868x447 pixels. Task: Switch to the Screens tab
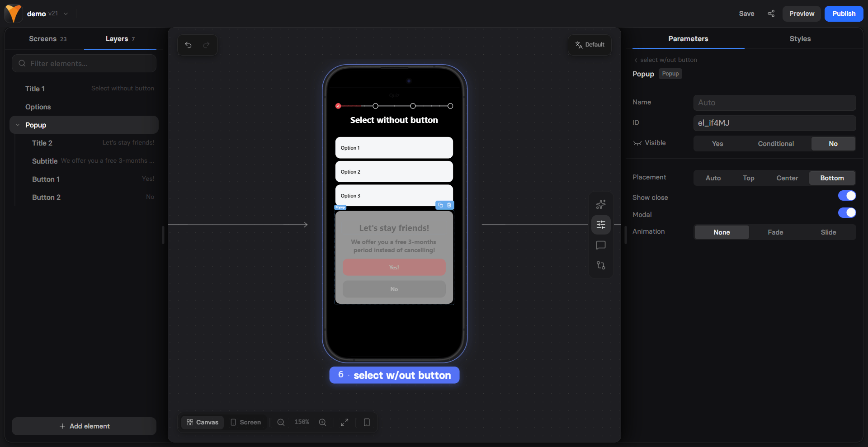tap(47, 39)
